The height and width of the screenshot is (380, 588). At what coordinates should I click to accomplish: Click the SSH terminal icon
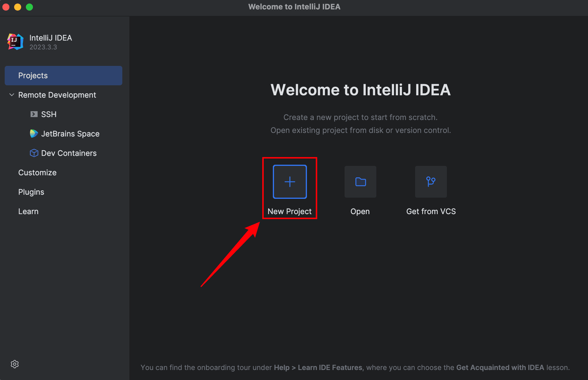tap(34, 114)
